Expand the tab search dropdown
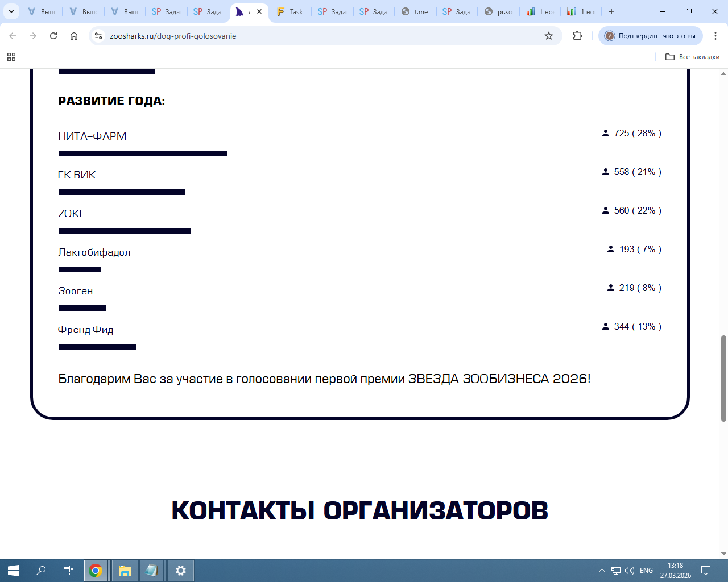The height and width of the screenshot is (582, 728). [11, 11]
